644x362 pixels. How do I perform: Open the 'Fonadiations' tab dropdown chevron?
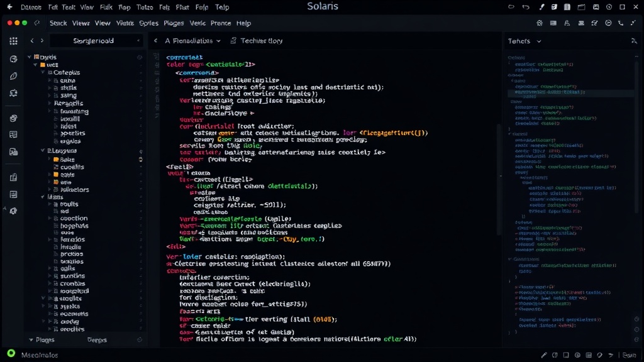(218, 41)
